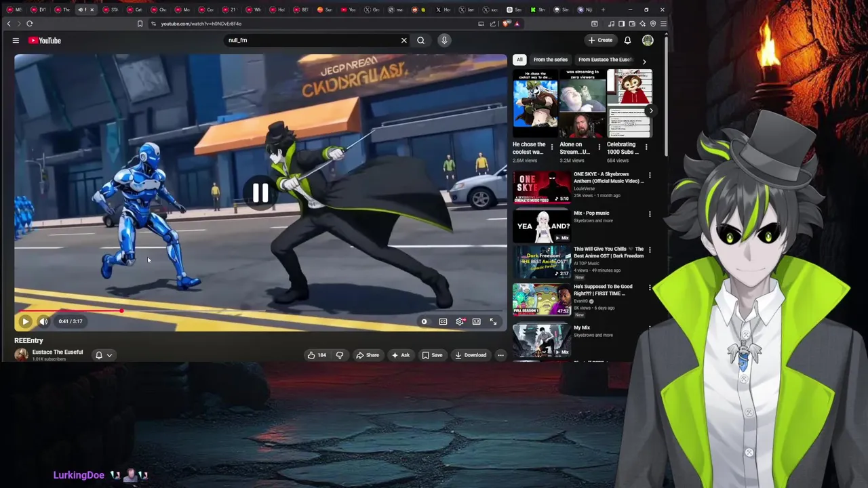This screenshot has height=488, width=868.
Task: Save the video to a playlist
Action: pyautogui.click(x=432, y=355)
